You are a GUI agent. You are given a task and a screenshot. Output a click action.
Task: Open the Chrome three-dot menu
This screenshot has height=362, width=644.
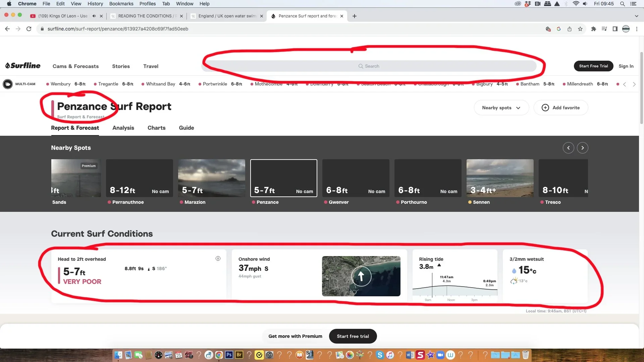pyautogui.click(x=637, y=29)
